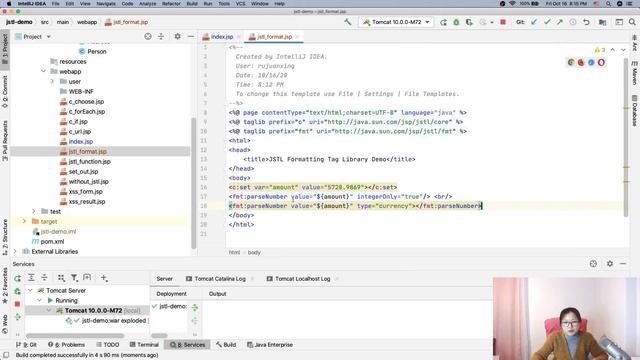Screen dimensions: 640x360
Task: Expand the target folder
Action: point(24,221)
